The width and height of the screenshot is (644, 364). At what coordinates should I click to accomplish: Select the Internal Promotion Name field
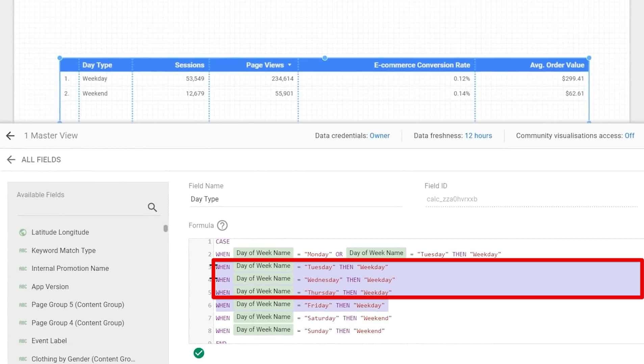pyautogui.click(x=70, y=269)
